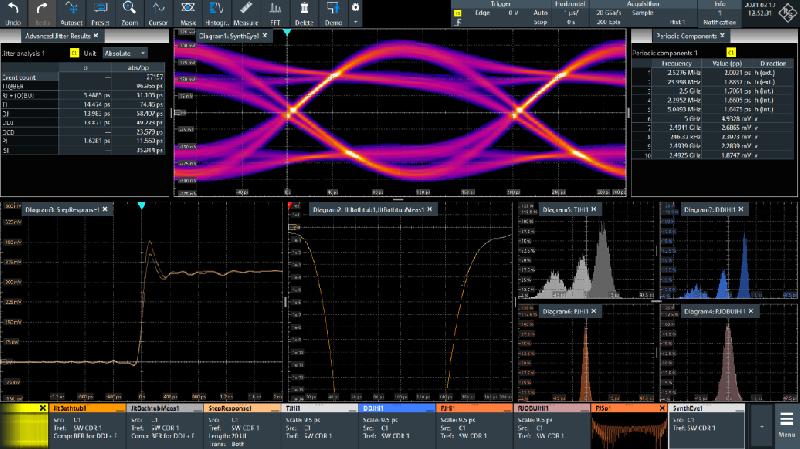Close the Diagram6: RJH1 tab
The height and width of the screenshot is (449, 800).
[594, 311]
